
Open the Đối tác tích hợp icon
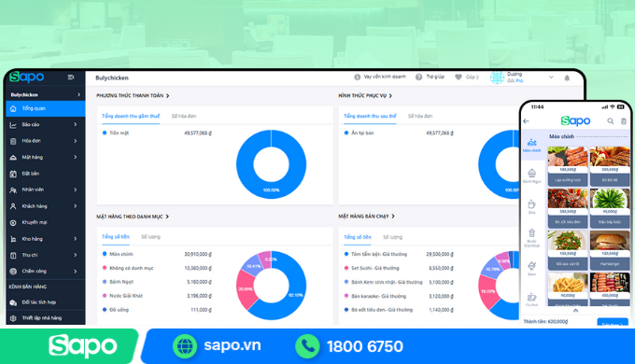[x=13, y=302]
